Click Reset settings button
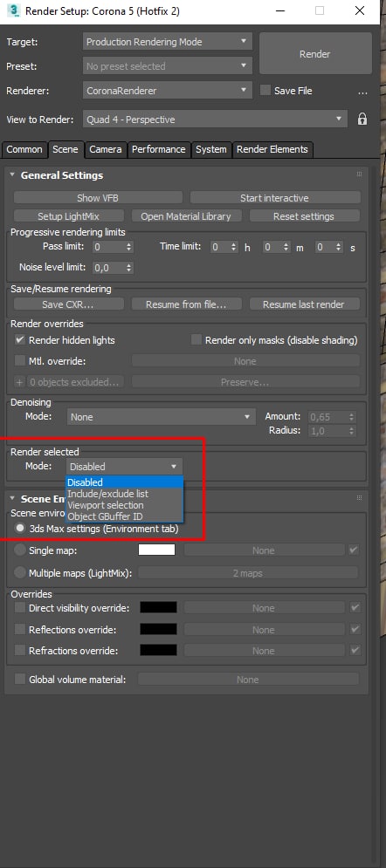386x868 pixels. 304,215
